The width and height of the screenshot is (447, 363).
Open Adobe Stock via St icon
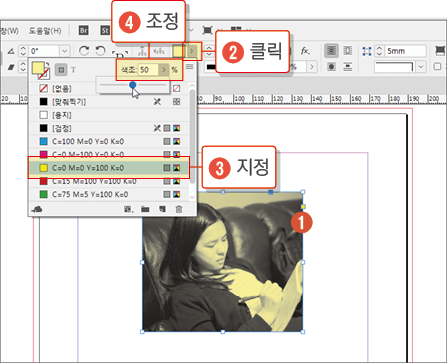point(105,31)
